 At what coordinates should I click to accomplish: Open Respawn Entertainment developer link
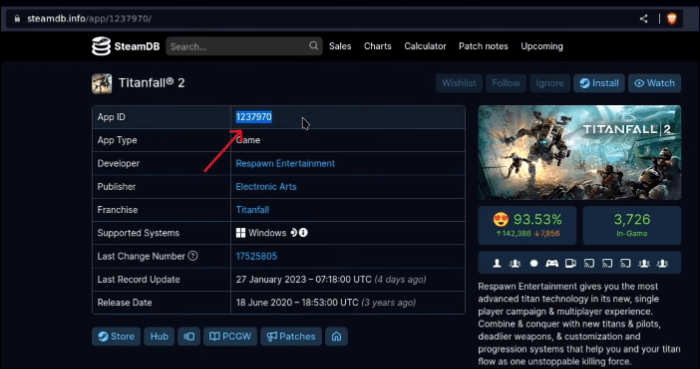[x=285, y=163]
